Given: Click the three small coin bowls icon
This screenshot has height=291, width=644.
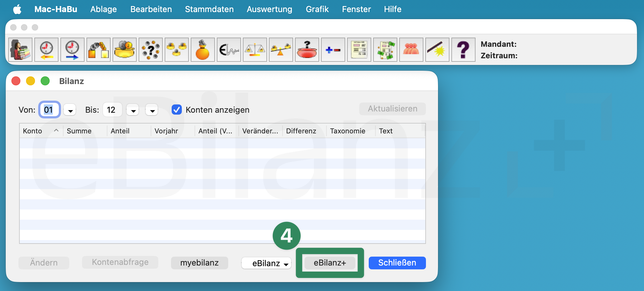Looking at the screenshot, I should tap(177, 50).
